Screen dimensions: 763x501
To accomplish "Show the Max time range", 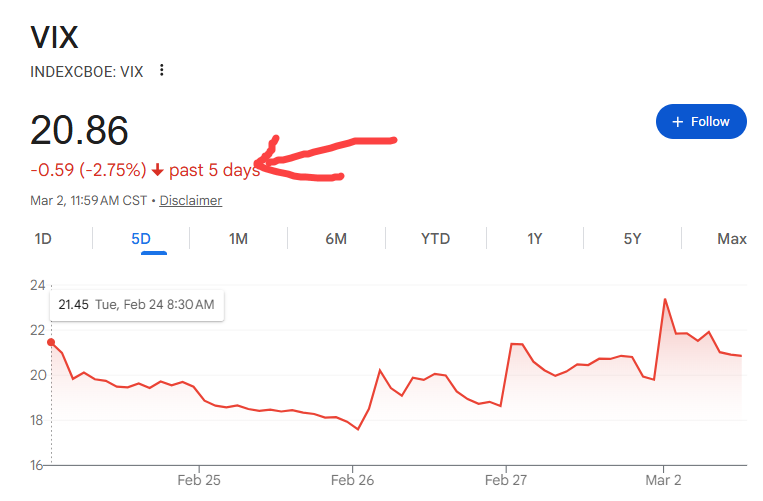I will click(x=732, y=239).
